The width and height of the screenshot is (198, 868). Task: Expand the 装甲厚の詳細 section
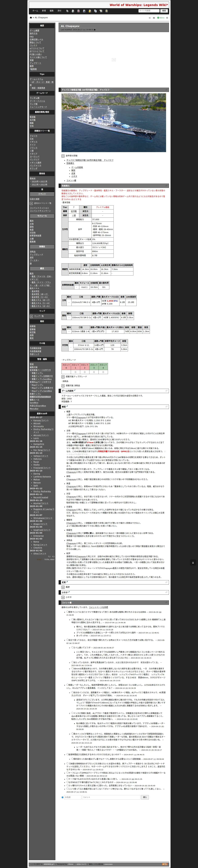(63, 156)
